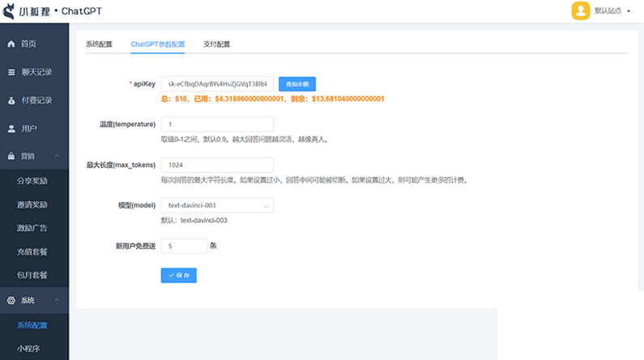Go to 邀请奖励 submenu item
644x360 pixels.
coord(32,204)
